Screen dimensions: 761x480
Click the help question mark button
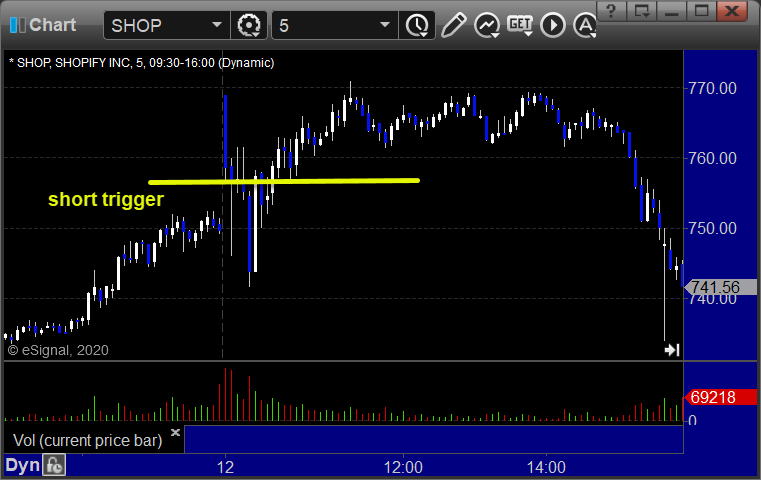[x=612, y=11]
